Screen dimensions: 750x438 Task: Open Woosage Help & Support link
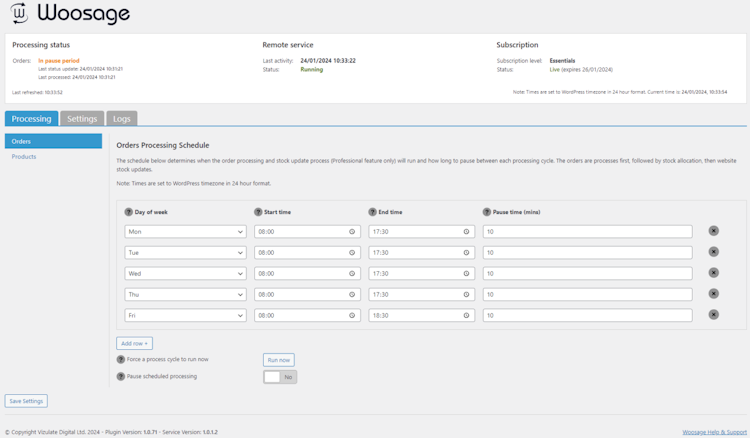click(x=714, y=432)
